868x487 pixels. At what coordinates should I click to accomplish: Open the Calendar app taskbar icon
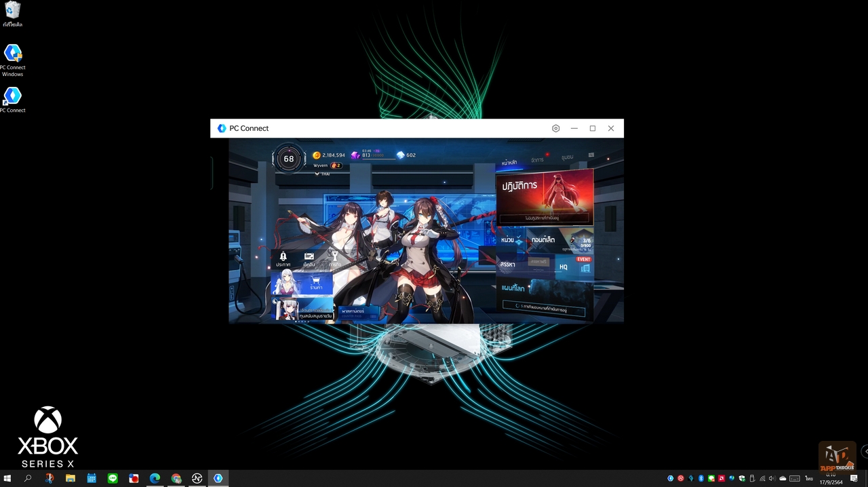point(92,478)
